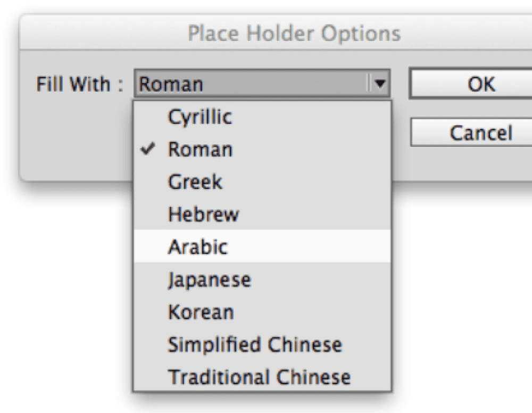Click the checkmark beside Roman
The image size is (532, 413).
pyautogui.click(x=148, y=148)
